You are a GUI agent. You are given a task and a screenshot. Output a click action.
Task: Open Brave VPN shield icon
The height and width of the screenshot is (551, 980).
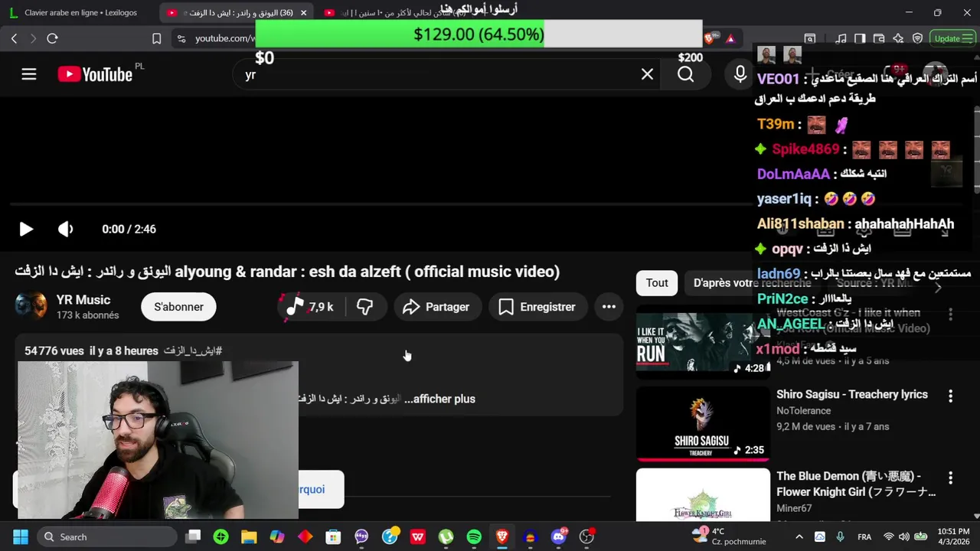pyautogui.click(x=917, y=38)
